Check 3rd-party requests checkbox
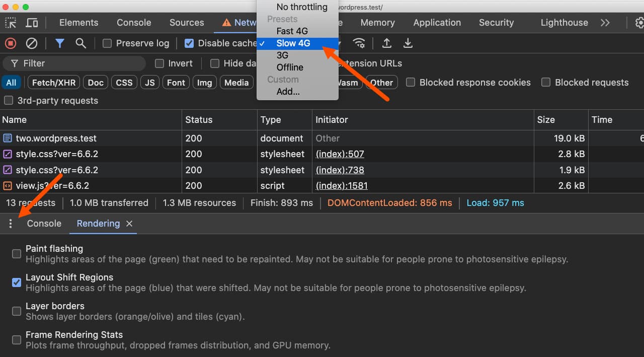 (8, 101)
